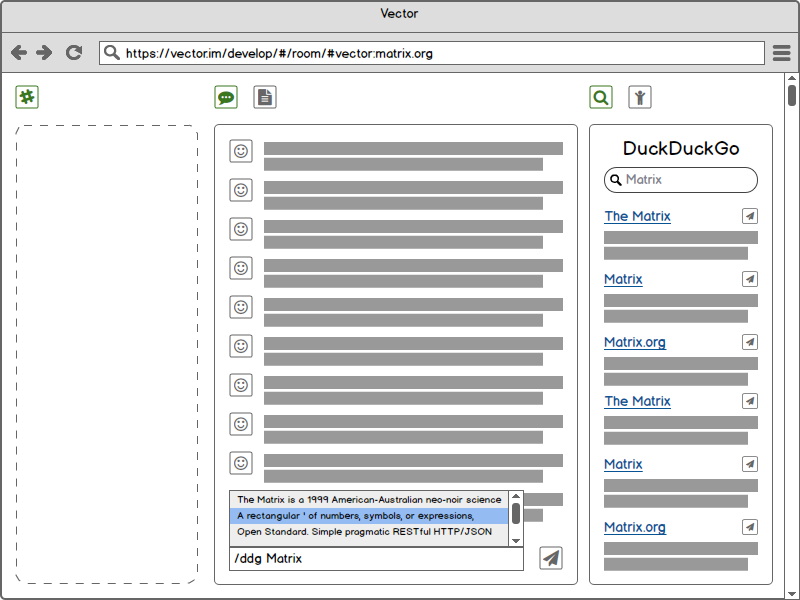Click ninth message smiley avatar
The height and width of the screenshot is (600, 800).
click(x=241, y=463)
